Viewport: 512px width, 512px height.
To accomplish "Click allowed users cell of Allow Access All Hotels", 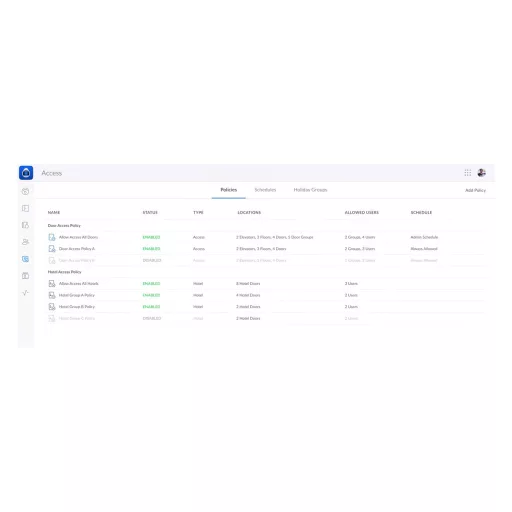I will (351, 284).
